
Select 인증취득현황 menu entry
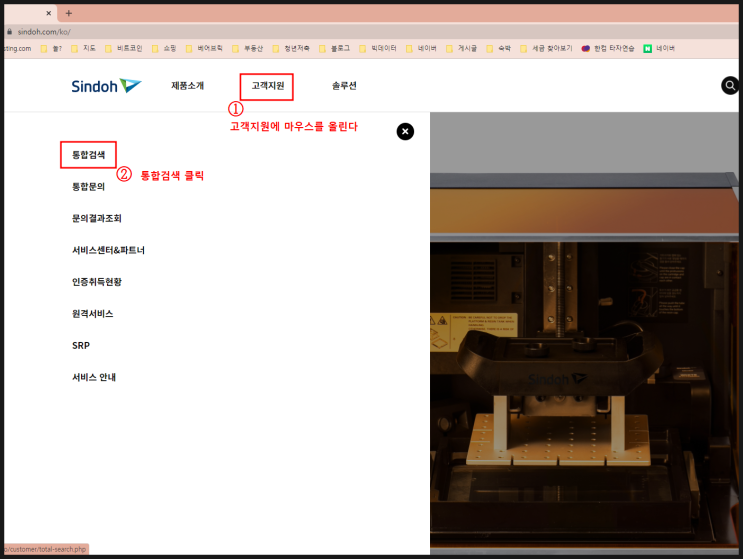(97, 282)
